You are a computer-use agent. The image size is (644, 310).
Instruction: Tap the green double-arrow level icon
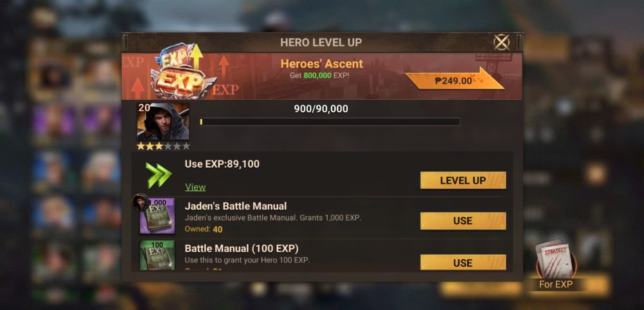click(x=159, y=175)
